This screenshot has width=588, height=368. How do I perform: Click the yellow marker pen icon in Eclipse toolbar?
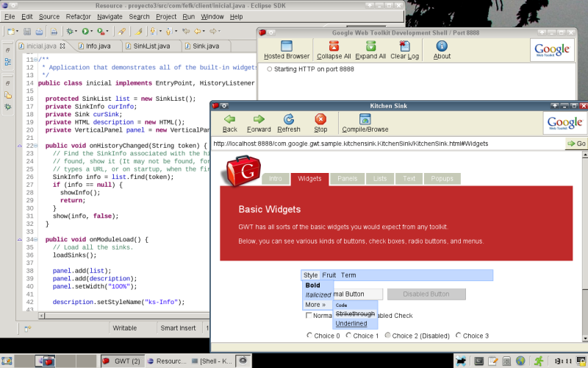[138, 31]
